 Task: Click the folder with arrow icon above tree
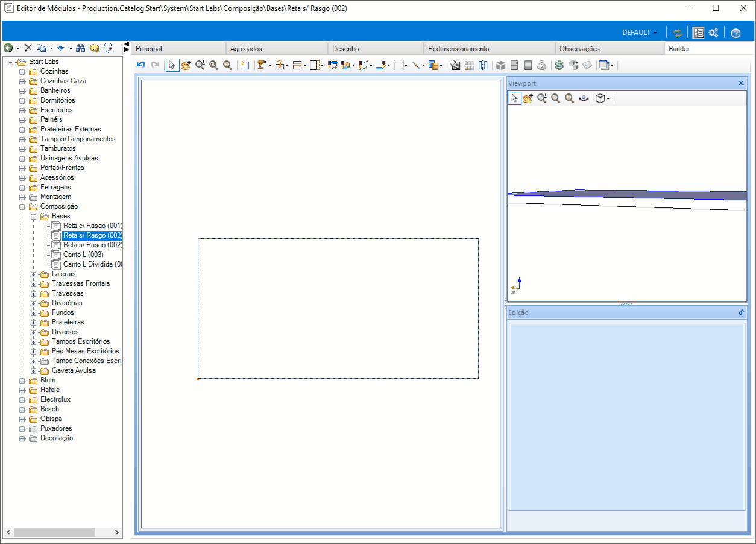pos(95,48)
